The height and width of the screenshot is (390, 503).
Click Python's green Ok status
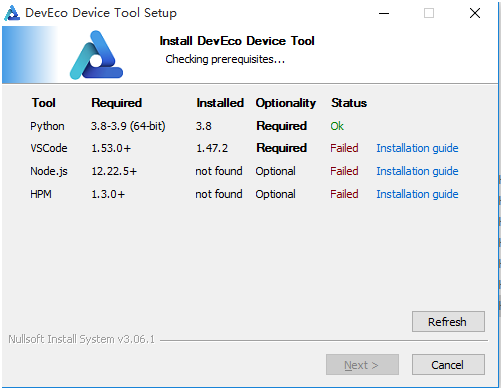click(x=337, y=126)
